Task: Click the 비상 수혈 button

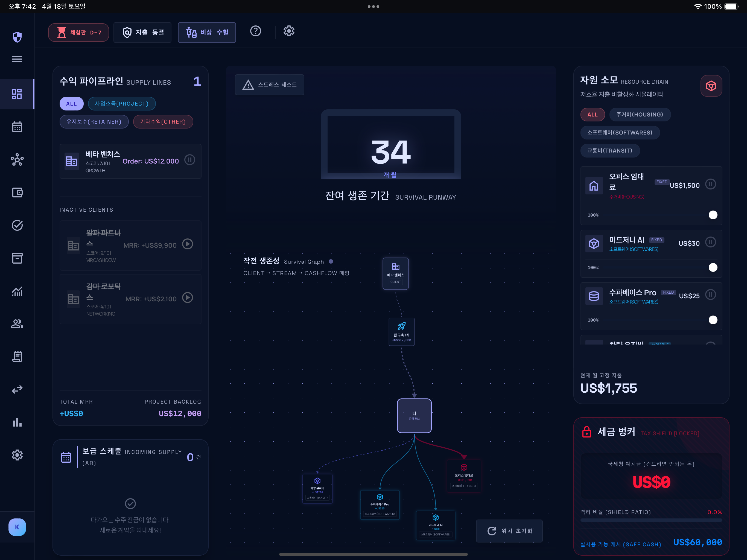Action: (x=207, y=33)
